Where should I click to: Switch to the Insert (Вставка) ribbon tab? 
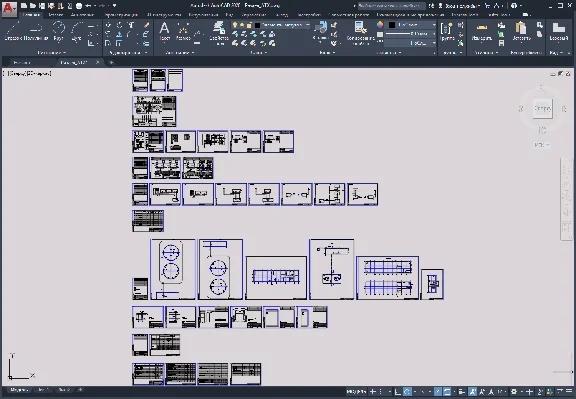(x=55, y=15)
